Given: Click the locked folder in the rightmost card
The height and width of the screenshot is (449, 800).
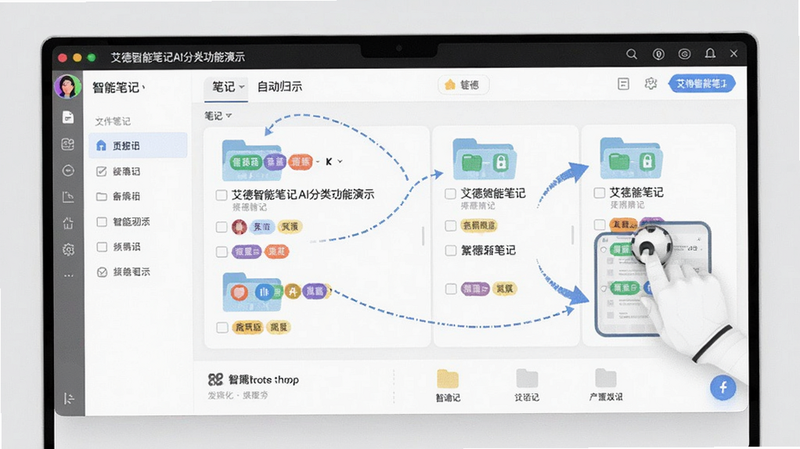Looking at the screenshot, I should click(x=631, y=158).
